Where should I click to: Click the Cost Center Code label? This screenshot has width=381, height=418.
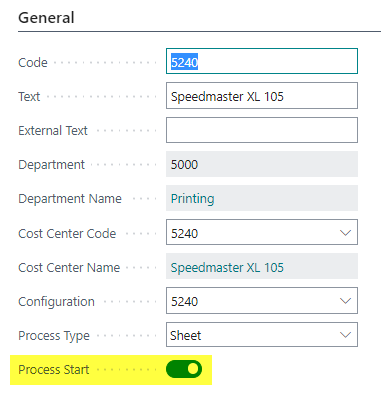(67, 234)
